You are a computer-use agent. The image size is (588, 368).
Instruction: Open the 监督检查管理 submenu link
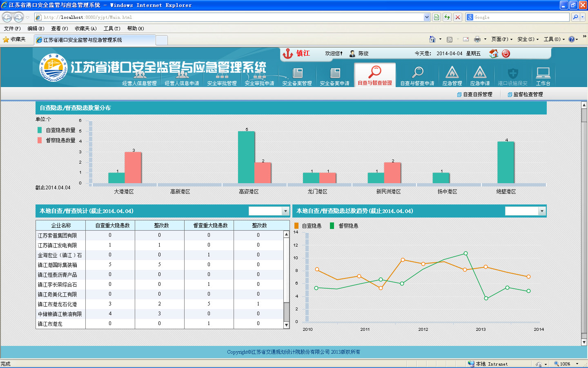(x=528, y=94)
